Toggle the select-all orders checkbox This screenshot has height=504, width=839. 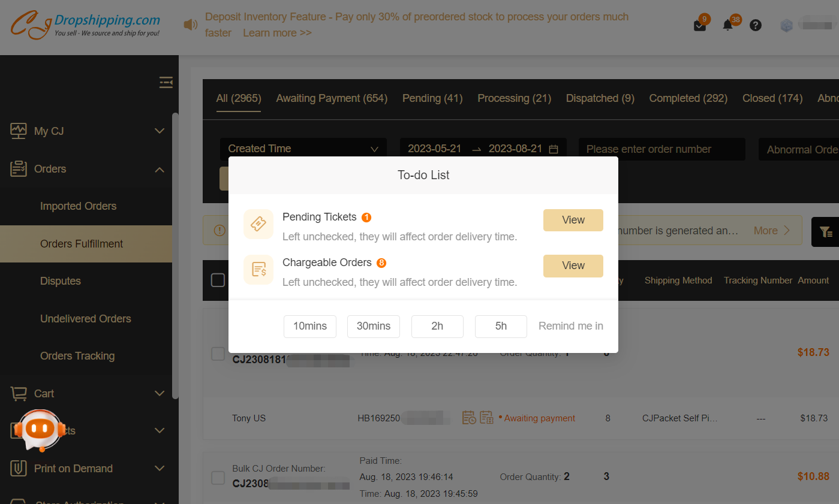coord(218,280)
